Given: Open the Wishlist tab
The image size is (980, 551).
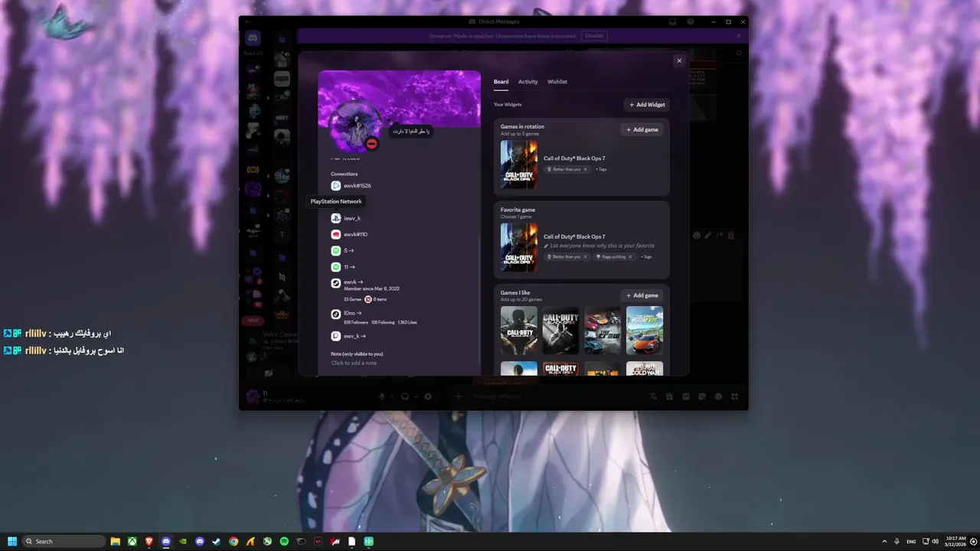Looking at the screenshot, I should (x=557, y=82).
